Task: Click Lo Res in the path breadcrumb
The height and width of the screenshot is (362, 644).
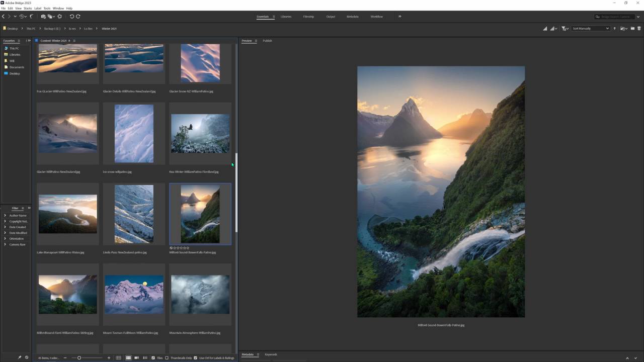Action: [x=88, y=29]
